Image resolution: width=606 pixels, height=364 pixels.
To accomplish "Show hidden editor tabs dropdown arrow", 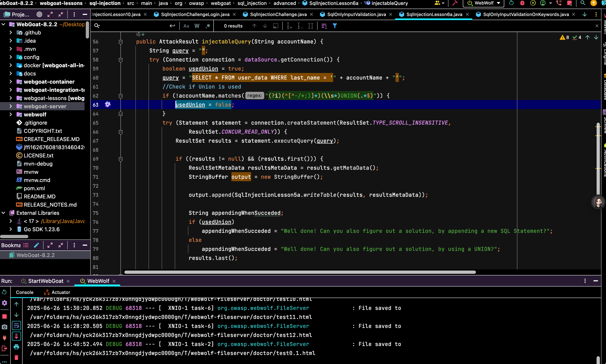I will tap(585, 15).
